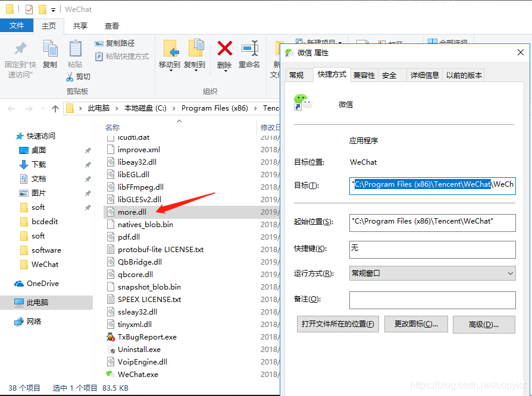Switch to 查看 View ribbon tab
Image resolution: width=532 pixels, height=396 pixels.
tap(112, 26)
